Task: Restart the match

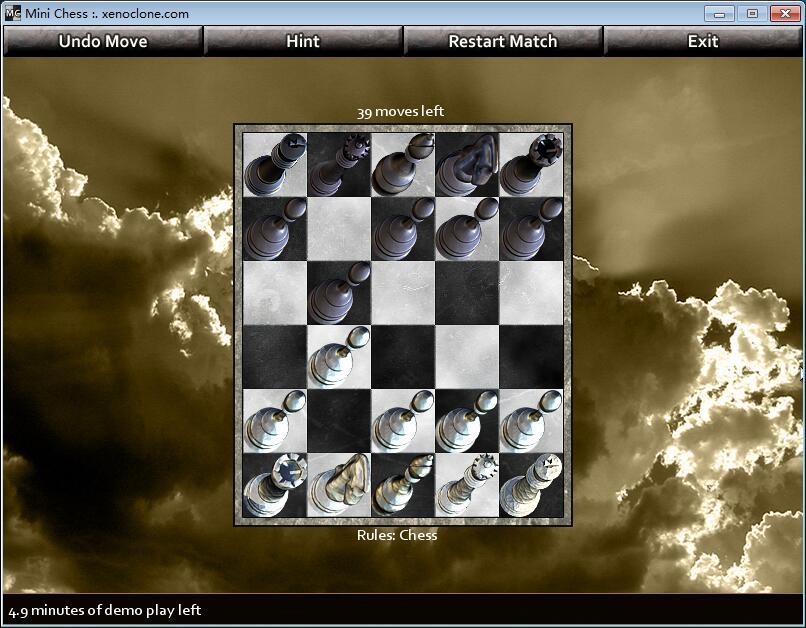Action: tap(503, 41)
